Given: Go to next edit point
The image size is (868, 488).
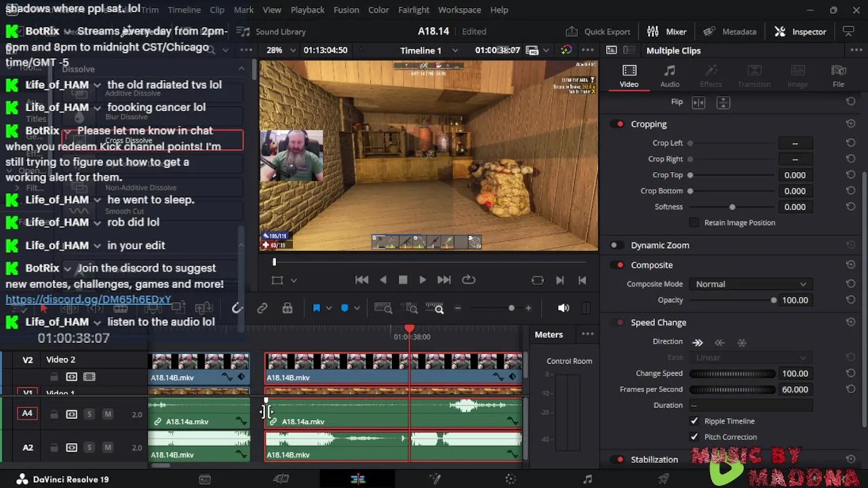Looking at the screenshot, I should [x=560, y=280].
